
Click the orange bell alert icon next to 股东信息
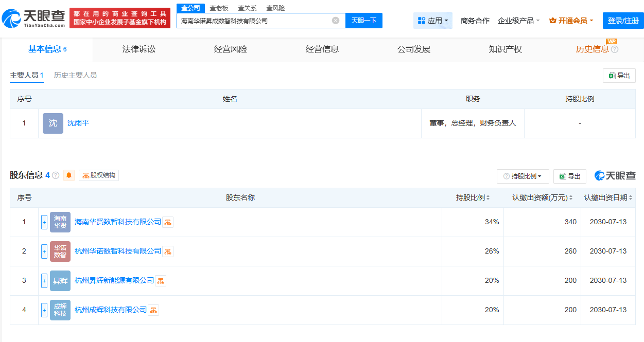coord(69,175)
